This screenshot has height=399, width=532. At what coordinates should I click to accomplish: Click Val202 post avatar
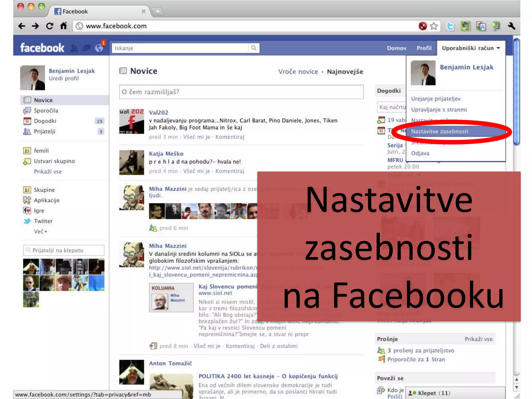click(x=131, y=121)
